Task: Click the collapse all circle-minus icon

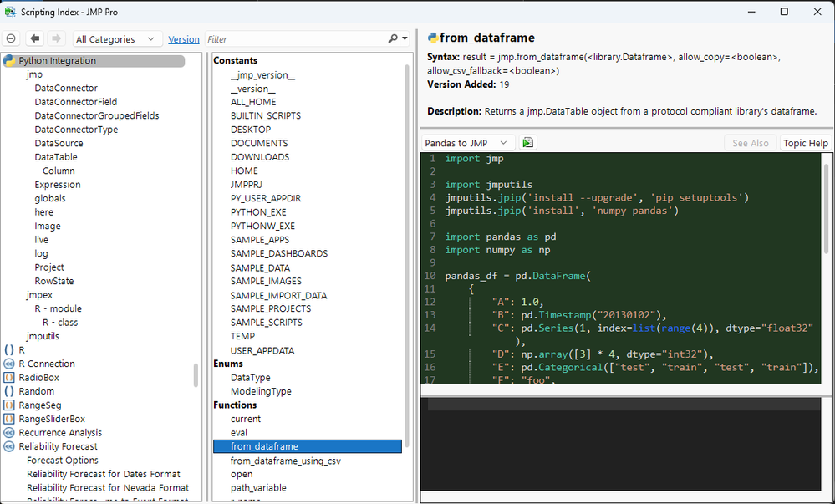Action: [x=11, y=39]
